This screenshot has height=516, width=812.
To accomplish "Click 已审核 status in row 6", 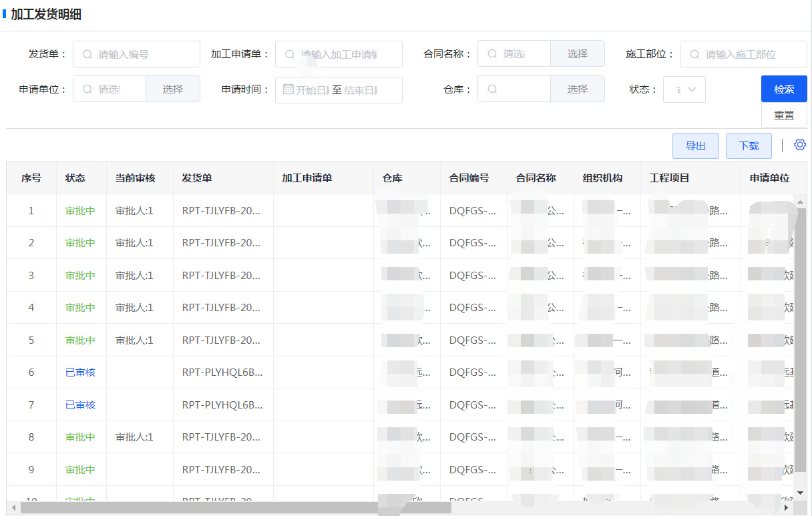I will tap(80, 372).
